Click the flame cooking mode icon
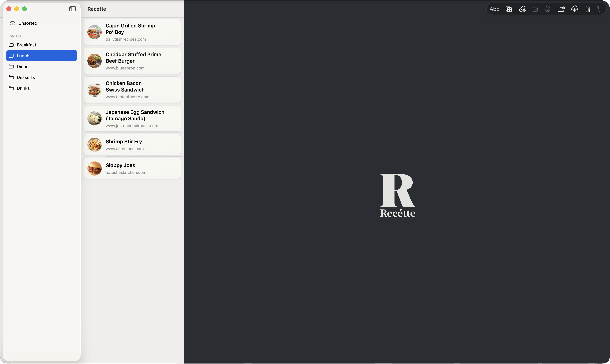610x364 pixels. [548, 9]
